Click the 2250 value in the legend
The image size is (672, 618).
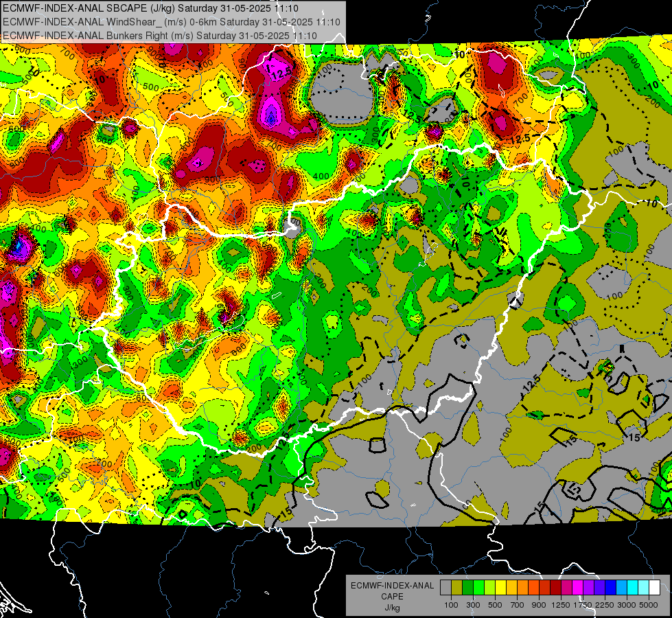click(x=605, y=605)
